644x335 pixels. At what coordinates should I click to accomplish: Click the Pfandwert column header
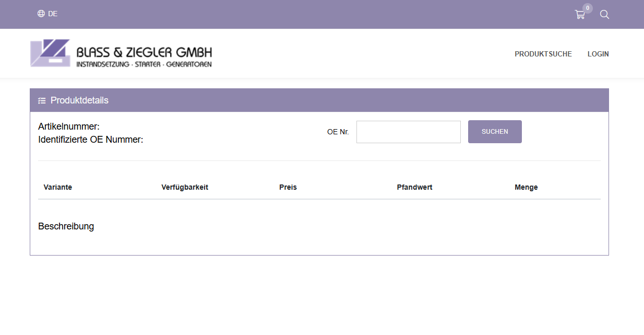(414, 187)
